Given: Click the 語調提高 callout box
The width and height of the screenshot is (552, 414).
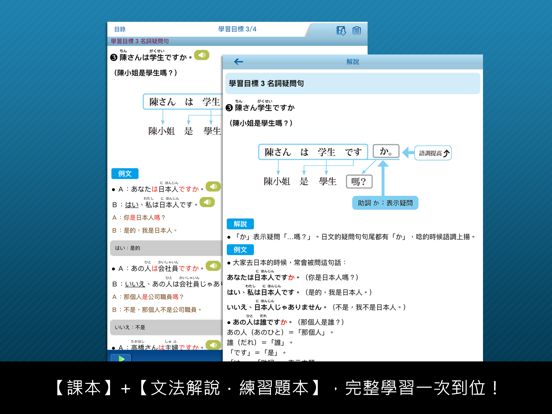Looking at the screenshot, I should pyautogui.click(x=433, y=153).
